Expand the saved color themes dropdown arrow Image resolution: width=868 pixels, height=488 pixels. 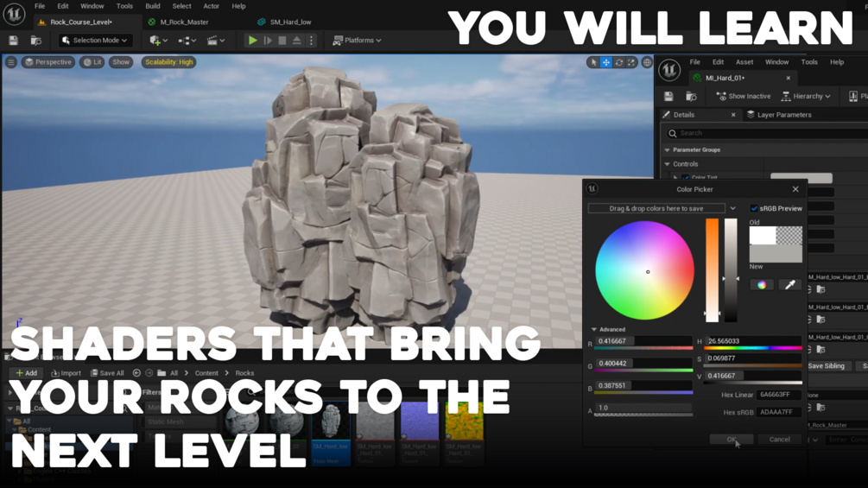[x=732, y=209]
